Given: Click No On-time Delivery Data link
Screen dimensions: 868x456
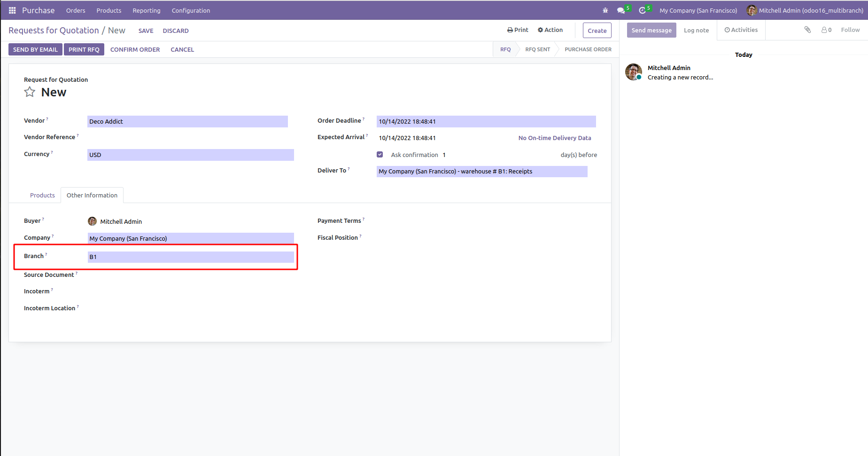Looking at the screenshot, I should 554,138.
